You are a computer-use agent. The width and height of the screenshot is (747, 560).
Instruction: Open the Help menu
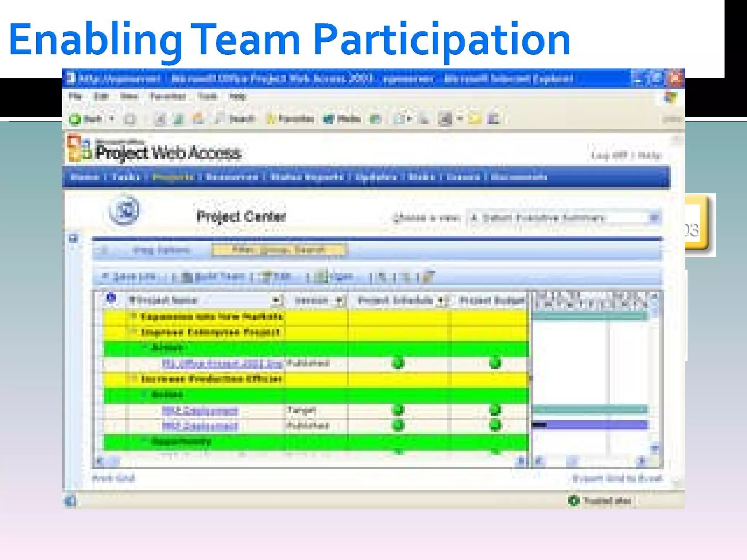tap(238, 96)
